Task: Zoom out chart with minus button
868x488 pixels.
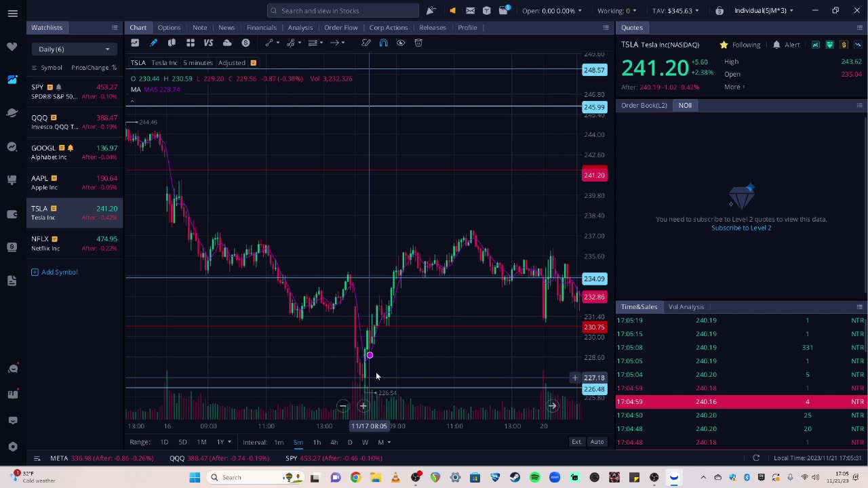Action: [x=342, y=406]
